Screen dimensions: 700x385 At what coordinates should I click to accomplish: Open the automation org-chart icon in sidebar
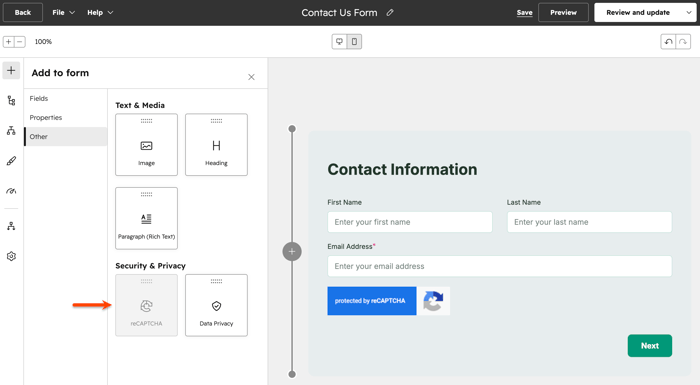point(11,226)
